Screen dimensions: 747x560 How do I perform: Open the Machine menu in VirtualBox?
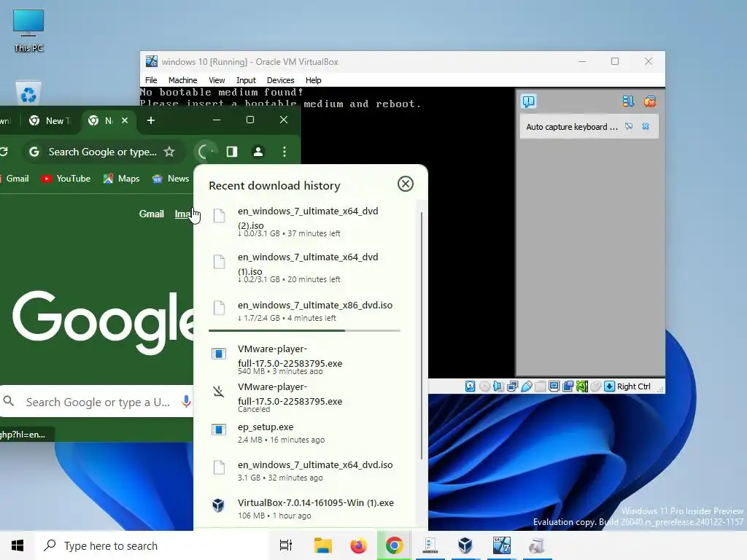click(182, 80)
